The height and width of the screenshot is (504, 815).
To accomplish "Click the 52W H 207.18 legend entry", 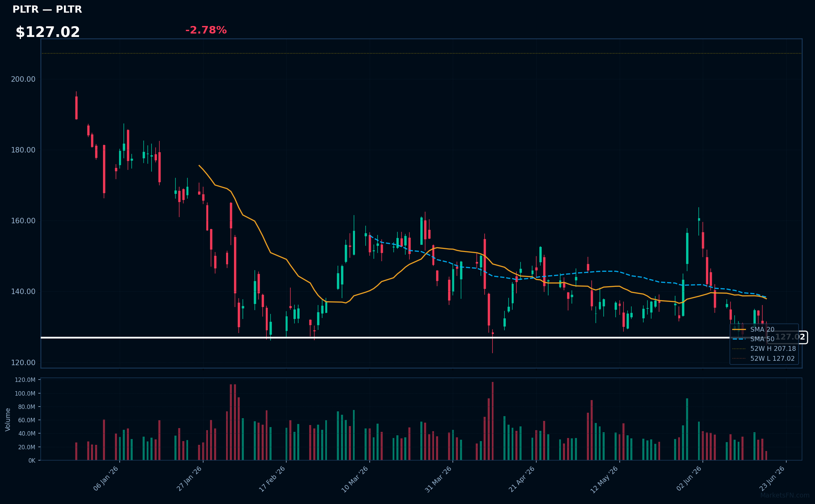I will coord(764,349).
